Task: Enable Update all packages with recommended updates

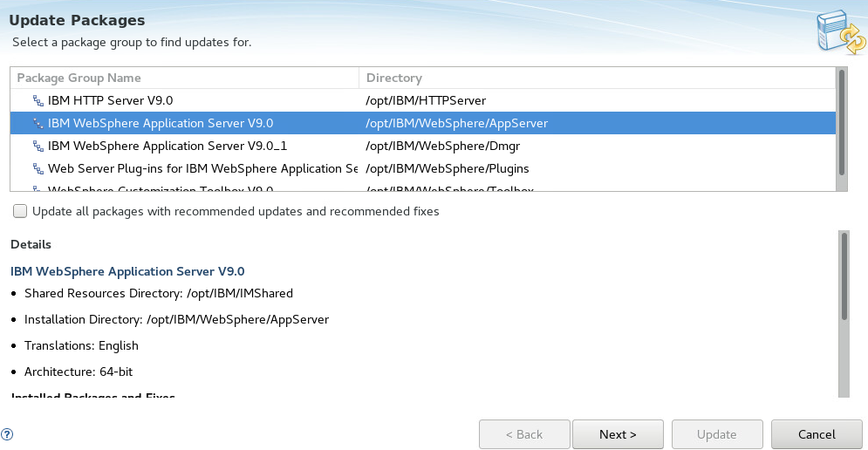Action: (x=20, y=211)
